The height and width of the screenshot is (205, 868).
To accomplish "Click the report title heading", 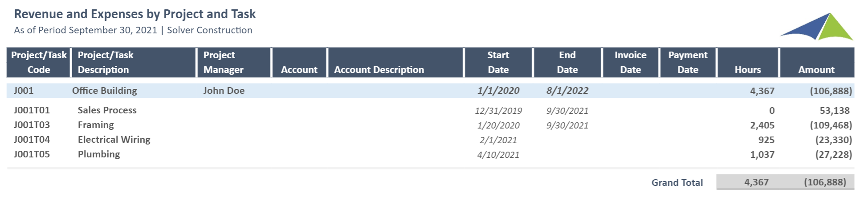I will click(135, 14).
